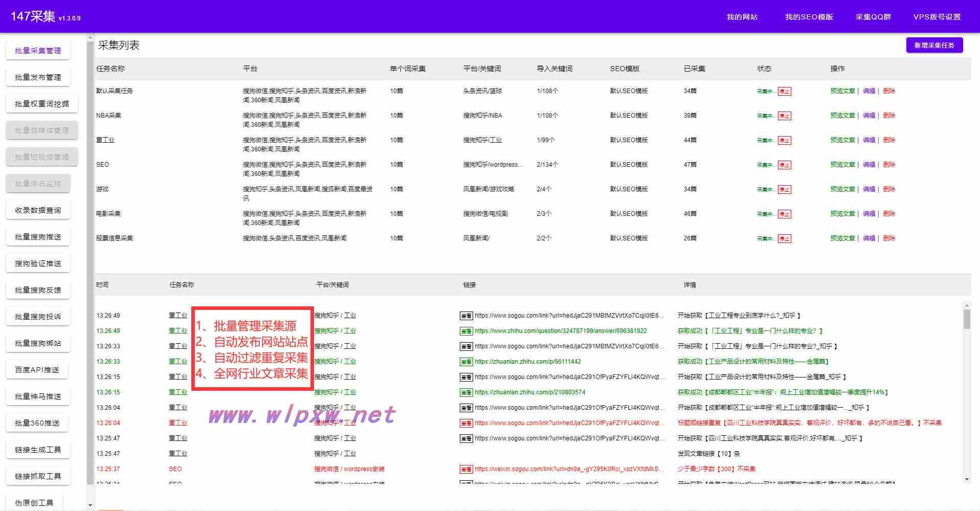Viewport: 980px width, 511px height.
Task: Select the 发现文章链接【10】条 log detail
Action: [x=709, y=454]
